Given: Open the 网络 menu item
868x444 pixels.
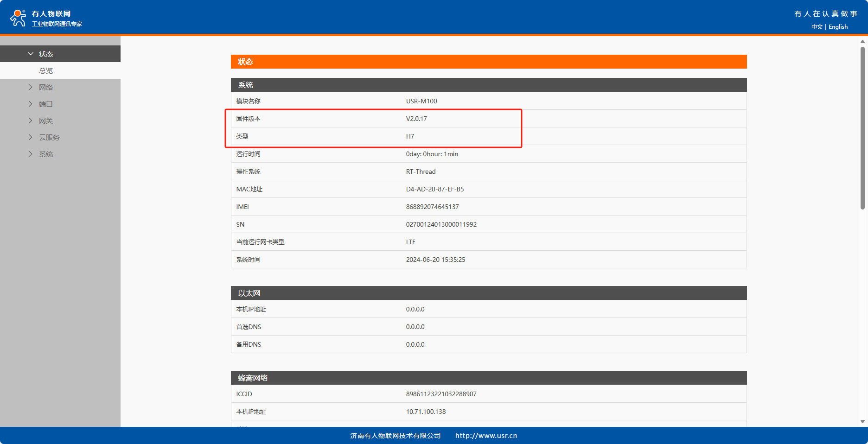Looking at the screenshot, I should click(46, 87).
